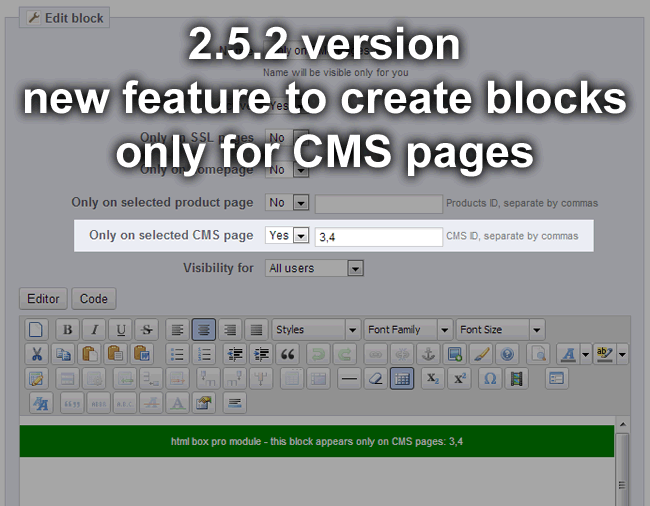The width and height of the screenshot is (650, 506).
Task: Click the style properties AA icon
Action: click(x=41, y=403)
